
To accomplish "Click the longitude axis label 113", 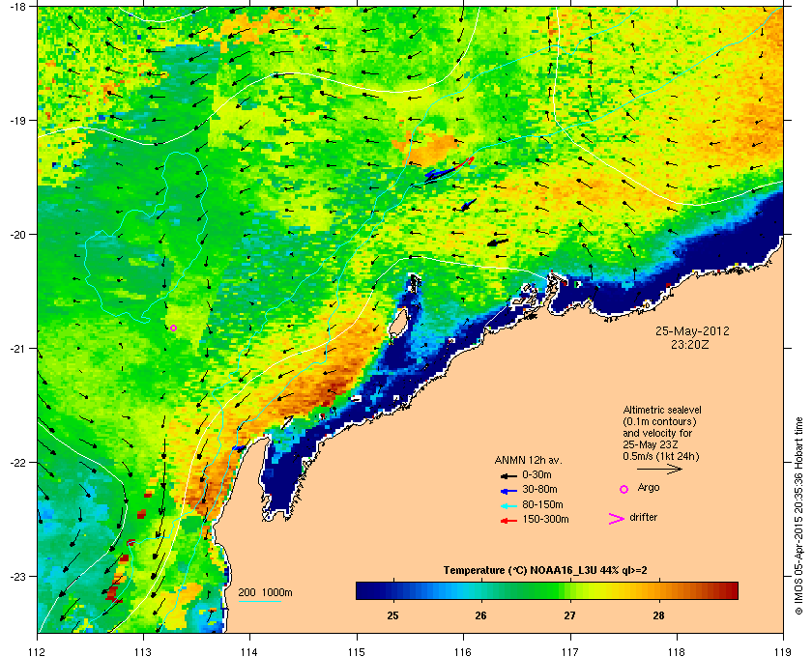I will click(143, 651).
